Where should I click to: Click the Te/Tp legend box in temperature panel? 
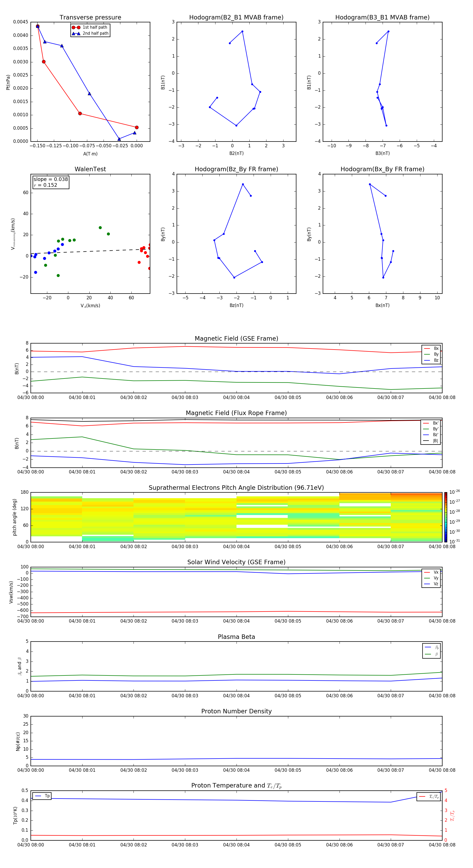point(429,796)
